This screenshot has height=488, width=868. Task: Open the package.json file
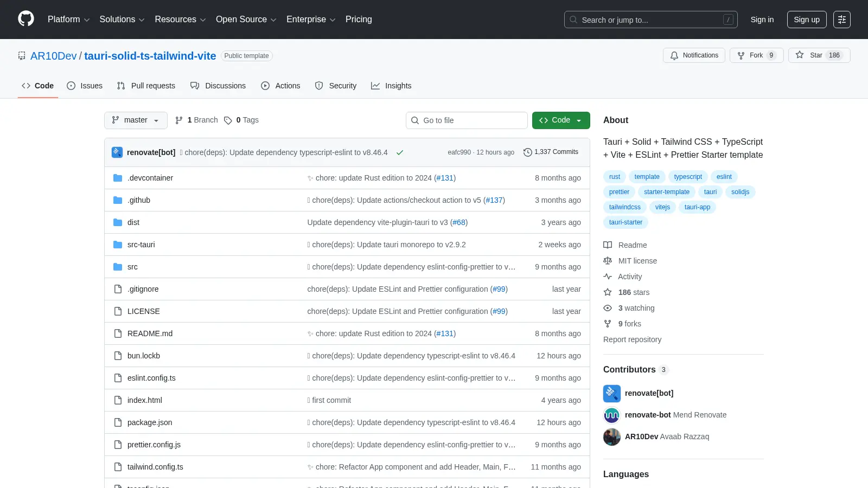[150, 422]
